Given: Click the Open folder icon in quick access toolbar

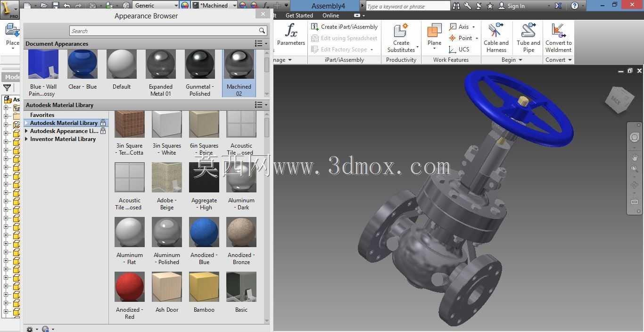Looking at the screenshot, I should [x=44, y=6].
